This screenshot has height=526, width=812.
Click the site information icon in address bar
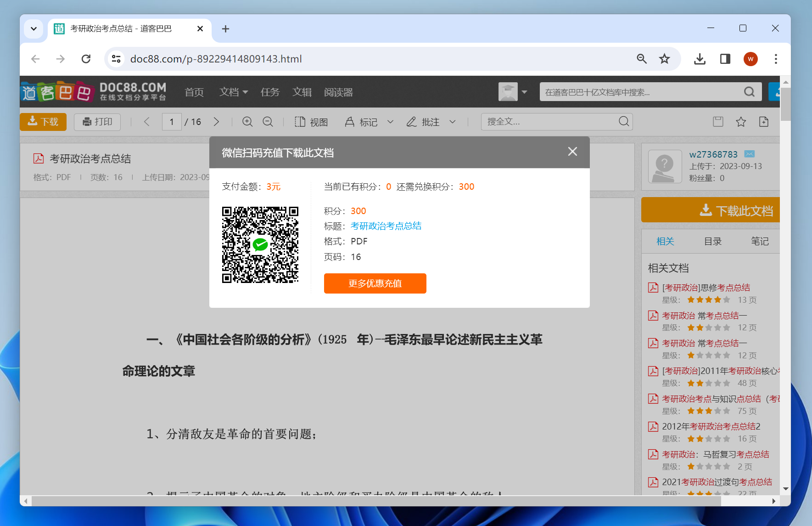pos(116,59)
